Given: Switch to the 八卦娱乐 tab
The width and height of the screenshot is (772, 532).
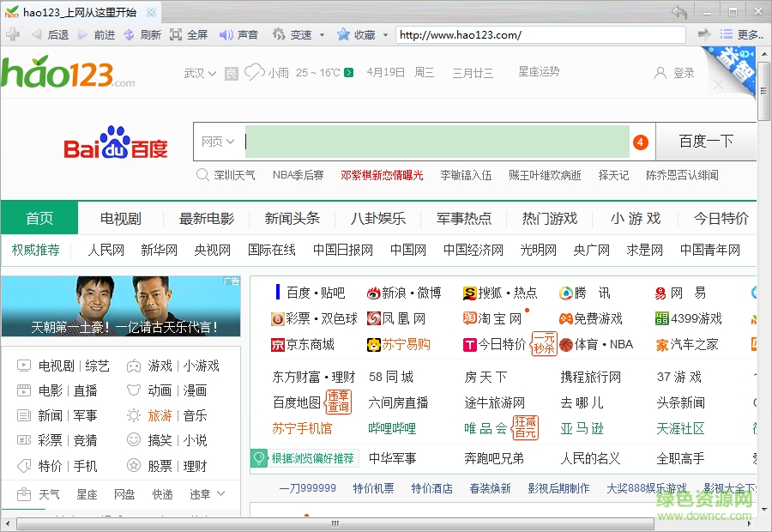Looking at the screenshot, I should click(377, 218).
